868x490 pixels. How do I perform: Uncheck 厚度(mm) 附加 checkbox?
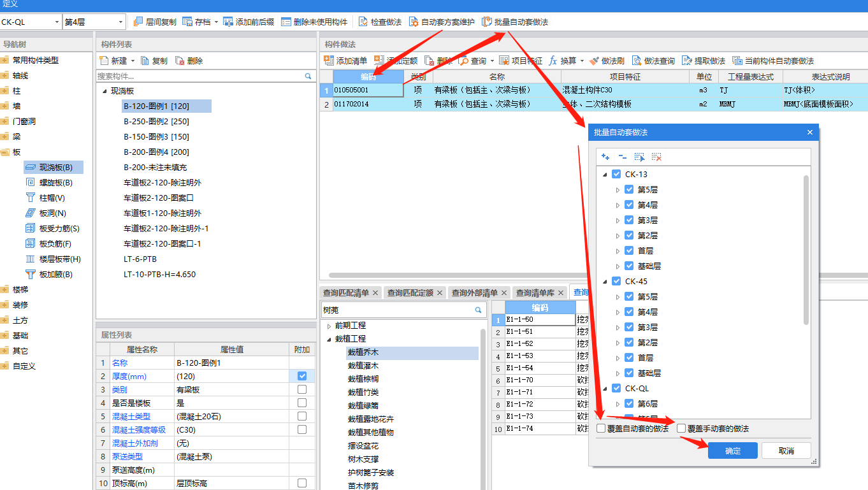click(x=302, y=376)
